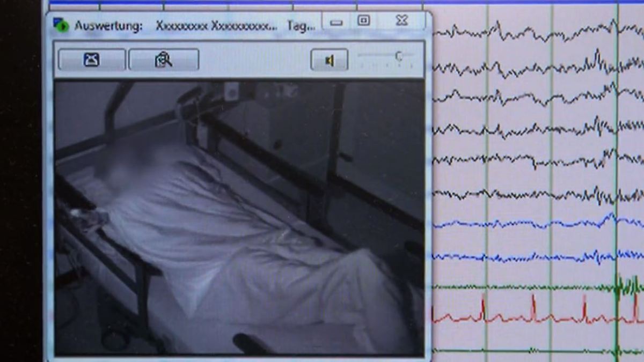644x362 pixels.
Task: Open the magnifier search tool button
Action: [x=164, y=60]
